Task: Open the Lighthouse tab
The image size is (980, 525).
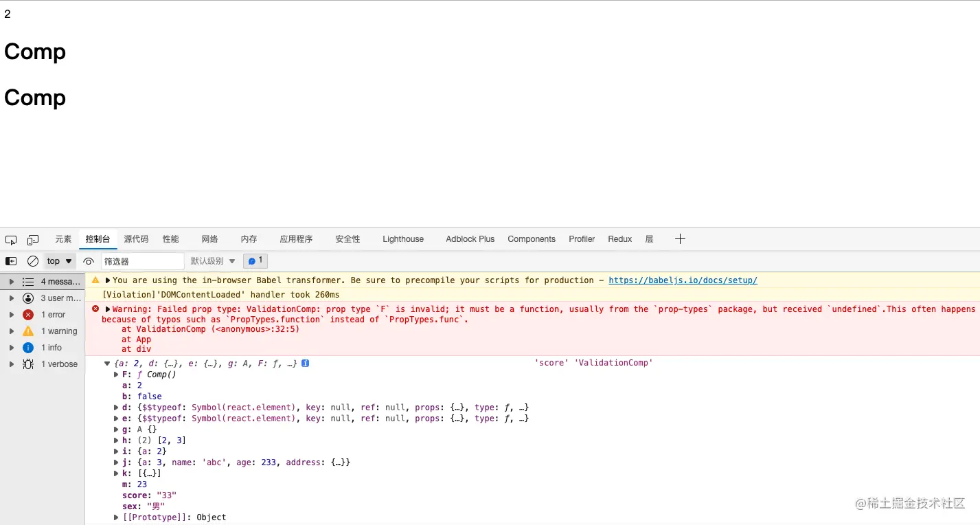Action: (403, 239)
